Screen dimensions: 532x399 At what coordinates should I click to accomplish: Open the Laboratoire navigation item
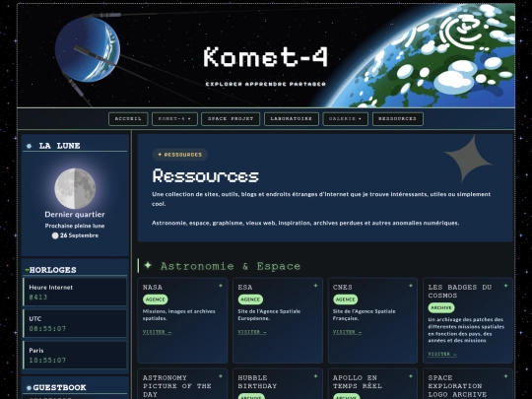[291, 119]
